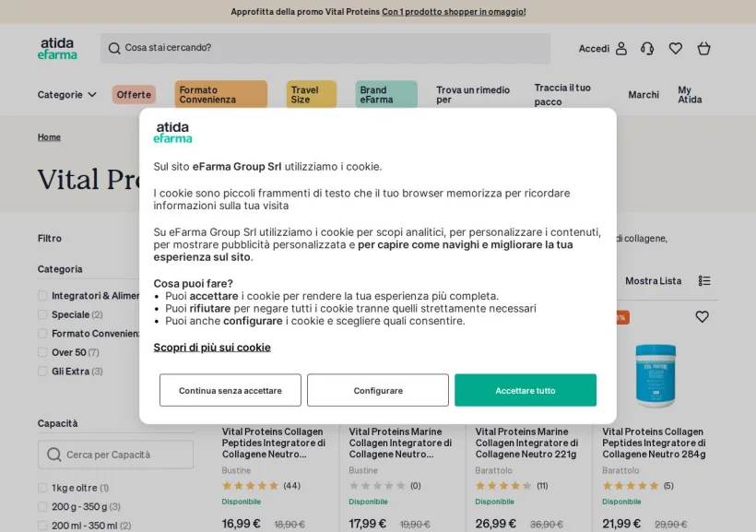Open Traccia il tuo pacco
Image resolution: width=756 pixels, height=532 pixels.
(x=562, y=95)
